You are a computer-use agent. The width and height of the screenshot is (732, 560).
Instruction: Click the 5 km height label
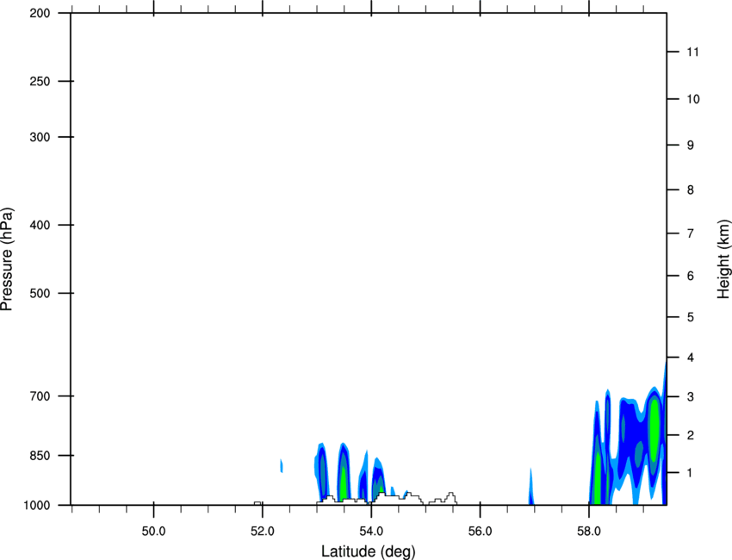coord(691,317)
